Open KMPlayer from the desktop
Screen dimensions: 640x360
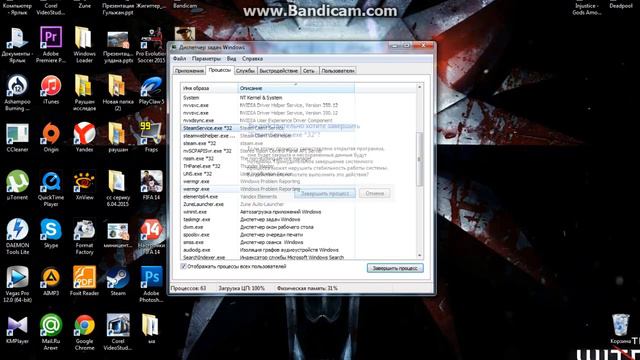click(17, 329)
